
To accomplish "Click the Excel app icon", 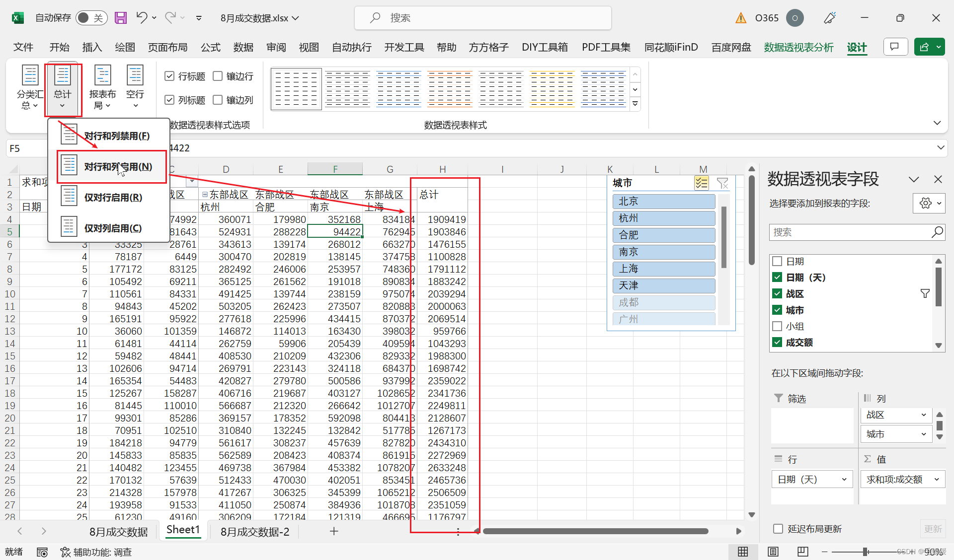I will pyautogui.click(x=18, y=18).
